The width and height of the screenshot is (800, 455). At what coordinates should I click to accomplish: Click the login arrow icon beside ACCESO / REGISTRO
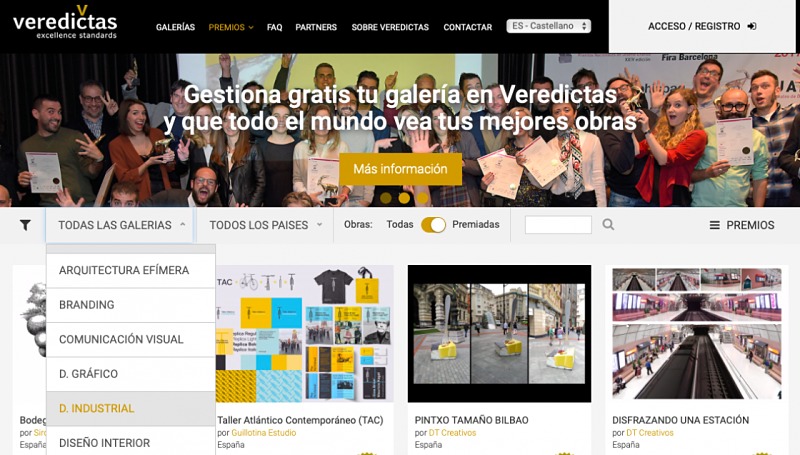[x=752, y=26]
